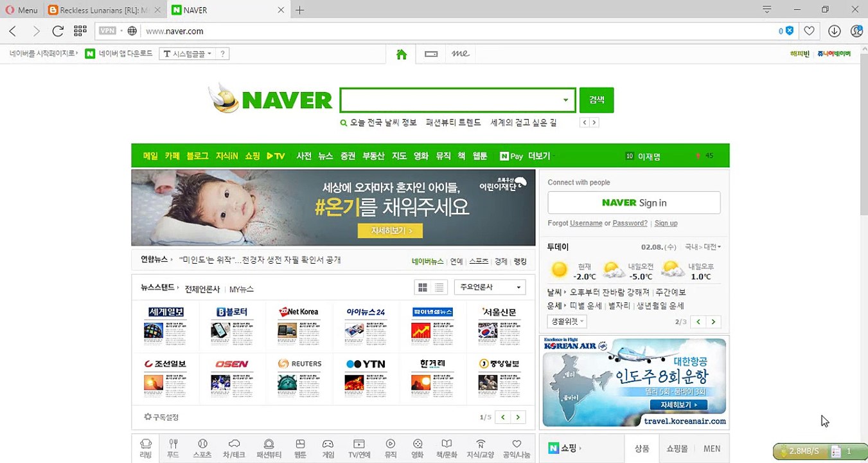Select the 네이버뉴스 link

[427, 261]
